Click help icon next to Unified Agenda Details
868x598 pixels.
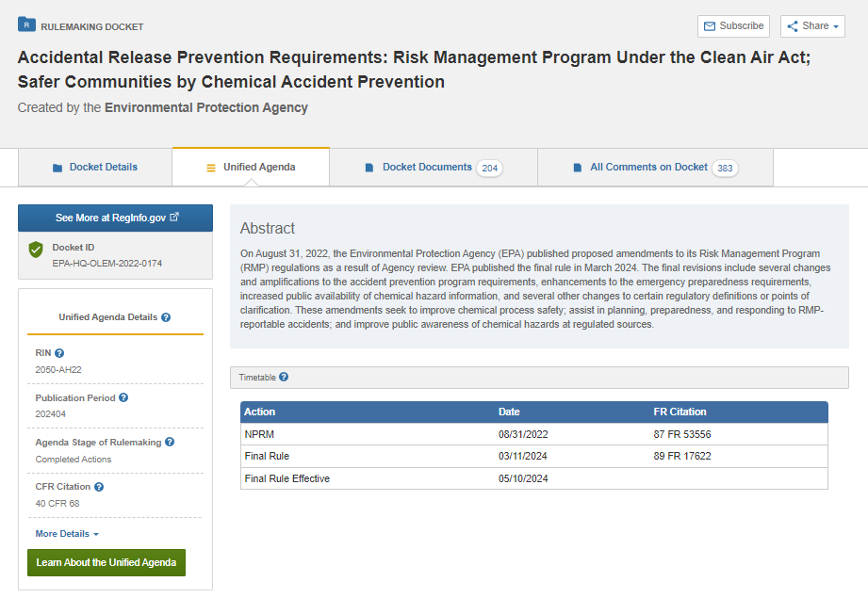click(x=166, y=317)
